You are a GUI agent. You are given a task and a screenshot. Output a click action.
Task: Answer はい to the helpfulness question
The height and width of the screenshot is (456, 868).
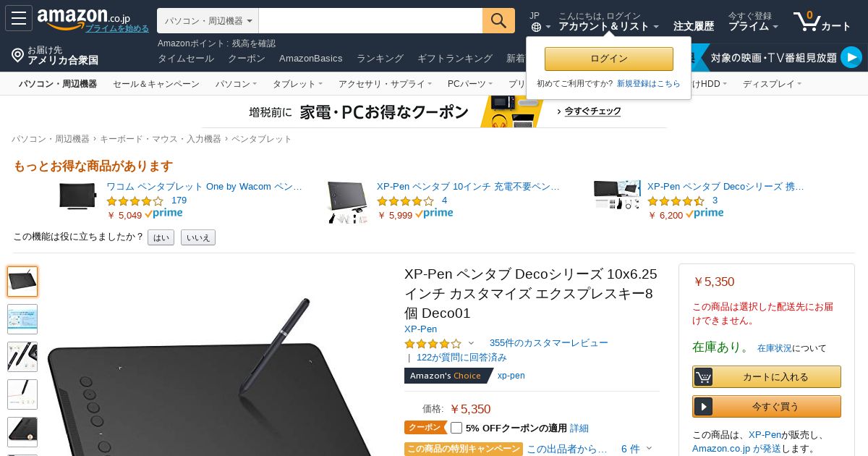(x=161, y=237)
